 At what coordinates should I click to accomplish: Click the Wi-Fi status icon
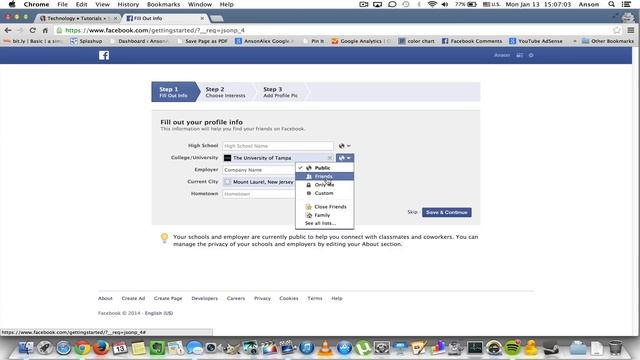(432, 4)
